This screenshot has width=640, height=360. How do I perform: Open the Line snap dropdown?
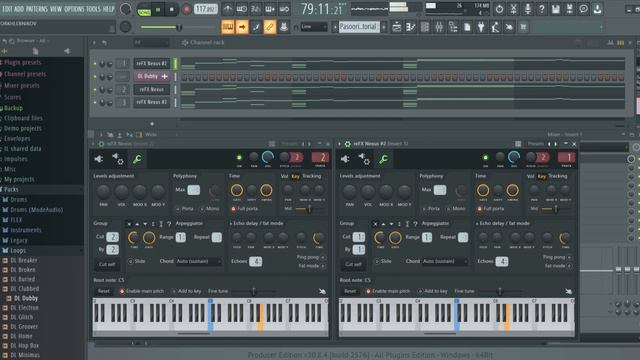click(314, 27)
